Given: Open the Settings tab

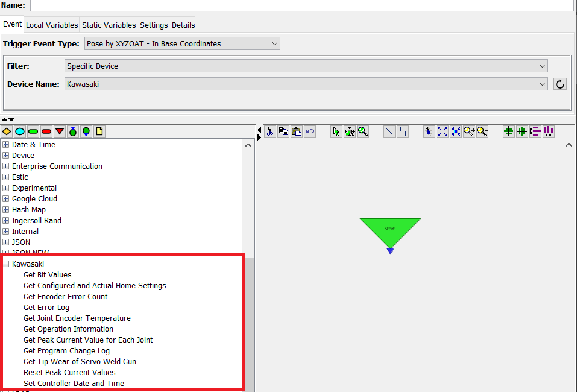Looking at the screenshot, I should [x=154, y=25].
